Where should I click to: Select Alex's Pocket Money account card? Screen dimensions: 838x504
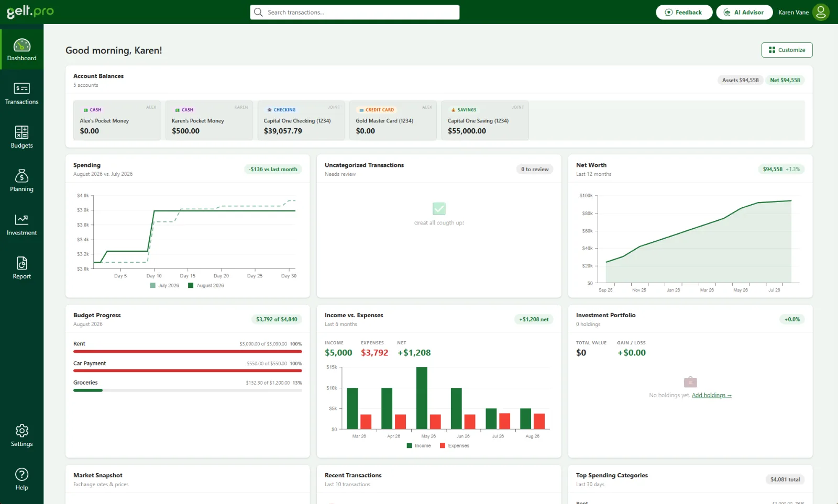click(117, 120)
